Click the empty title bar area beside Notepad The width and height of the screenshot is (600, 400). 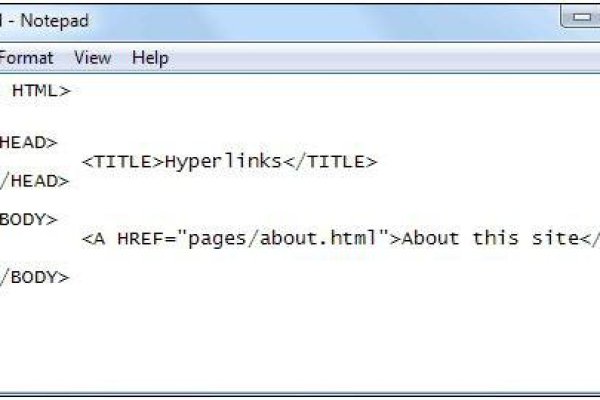point(300,19)
